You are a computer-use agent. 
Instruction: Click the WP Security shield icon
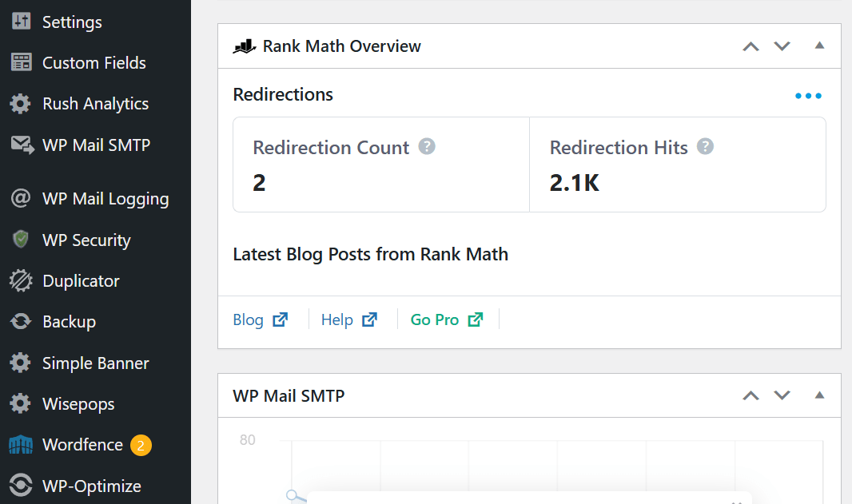pyautogui.click(x=21, y=239)
